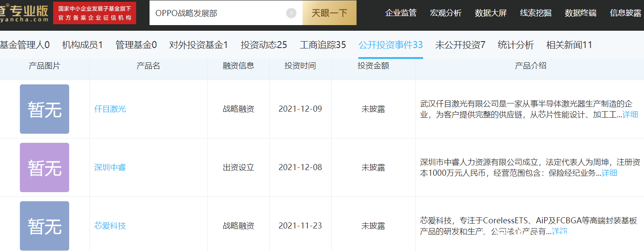644x251 pixels.
Task: Click the 产品介绍 column header
Action: 531,66
